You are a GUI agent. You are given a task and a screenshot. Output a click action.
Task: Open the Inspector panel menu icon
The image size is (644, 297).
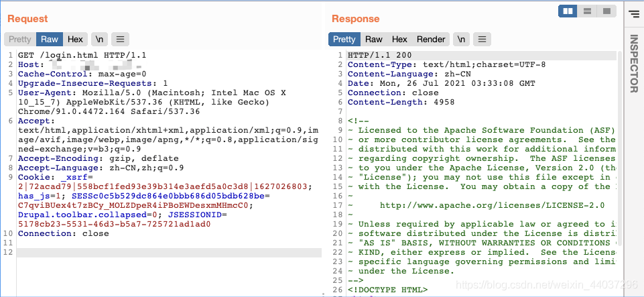point(634,13)
